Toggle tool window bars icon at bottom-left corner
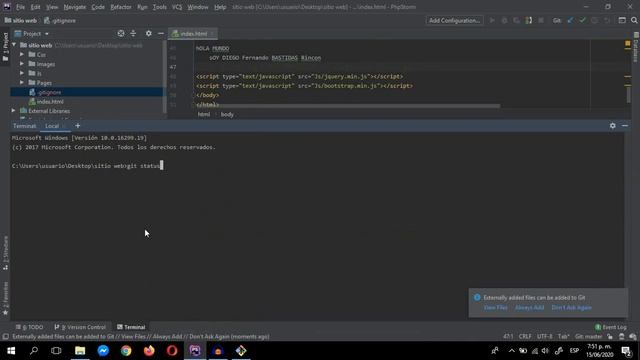The width and height of the screenshot is (640, 360). (x=5, y=337)
